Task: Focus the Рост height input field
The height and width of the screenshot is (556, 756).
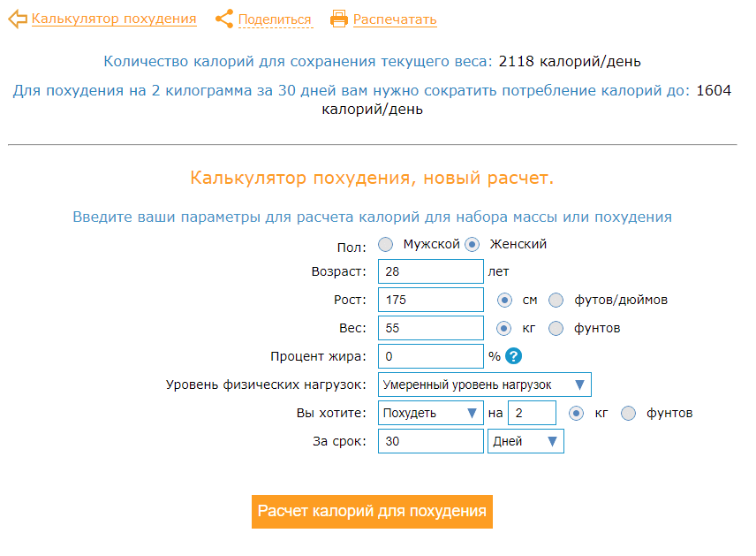Action: click(431, 300)
